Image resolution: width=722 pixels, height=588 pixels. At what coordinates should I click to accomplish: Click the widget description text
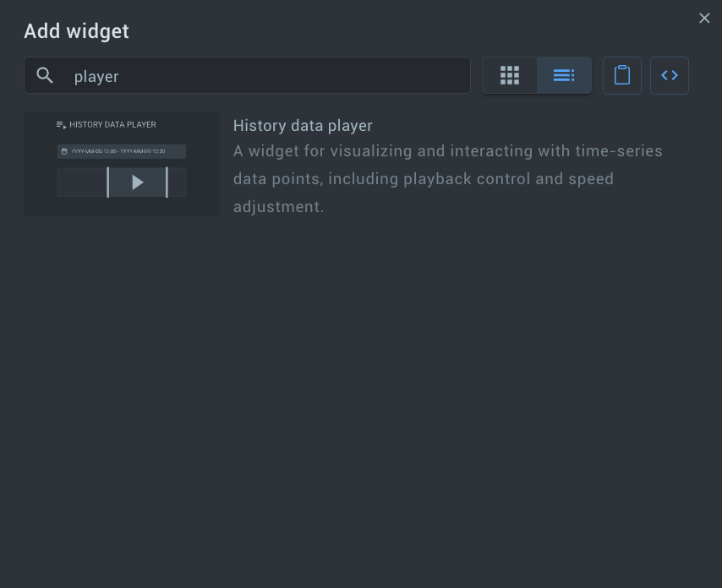tap(447, 179)
